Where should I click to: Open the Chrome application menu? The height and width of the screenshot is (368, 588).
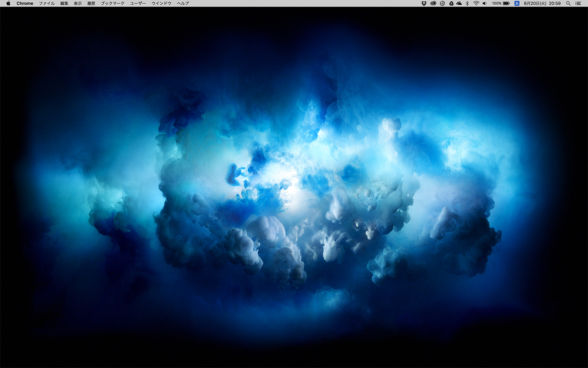click(x=25, y=3)
